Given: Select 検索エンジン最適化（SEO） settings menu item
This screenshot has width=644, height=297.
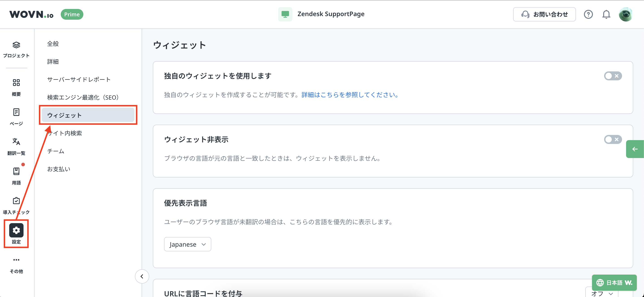Looking at the screenshot, I should pyautogui.click(x=83, y=97).
